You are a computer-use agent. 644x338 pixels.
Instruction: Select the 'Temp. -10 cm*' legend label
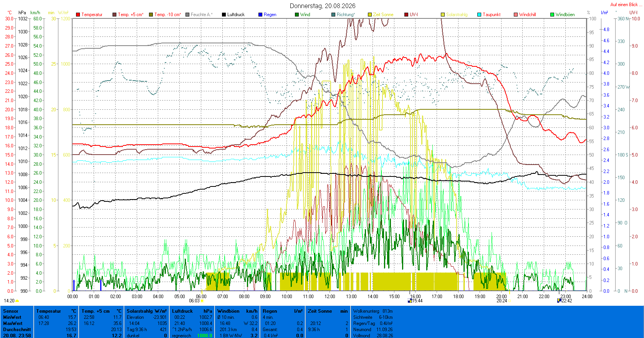[168, 15]
